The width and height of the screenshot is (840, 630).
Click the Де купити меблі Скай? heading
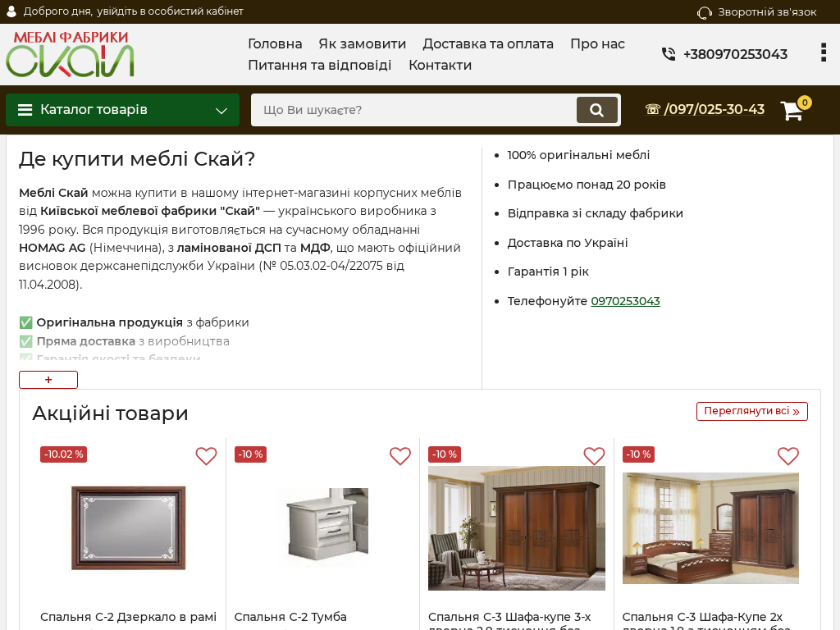tap(137, 159)
